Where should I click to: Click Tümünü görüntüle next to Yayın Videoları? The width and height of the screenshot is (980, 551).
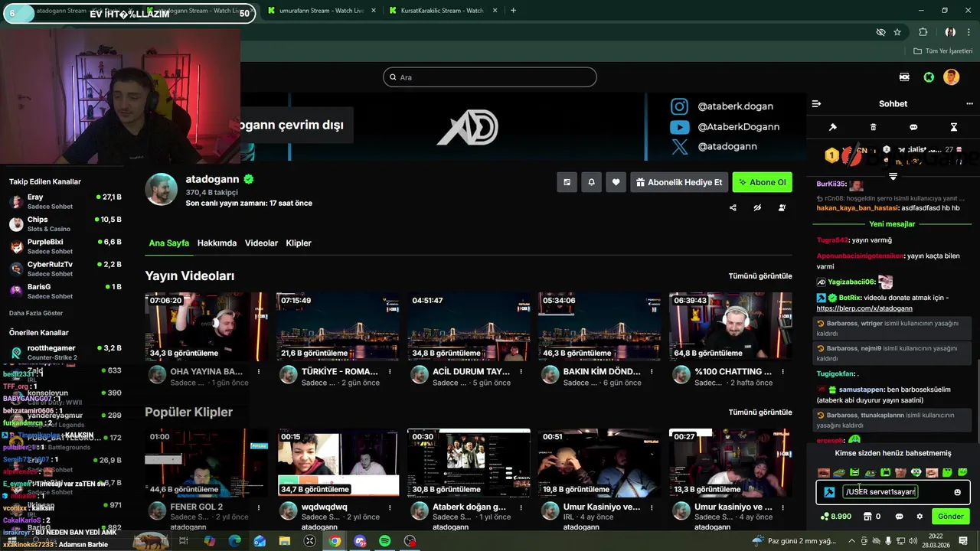[x=760, y=275]
